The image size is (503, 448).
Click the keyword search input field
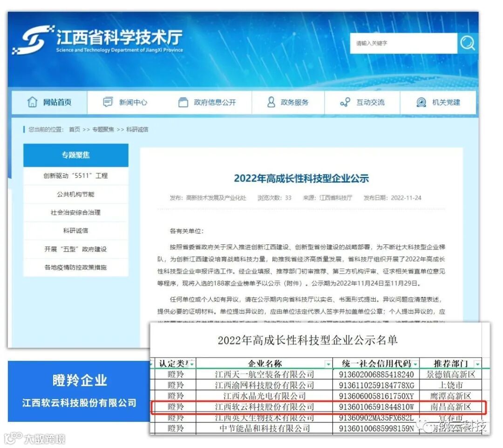pos(403,43)
